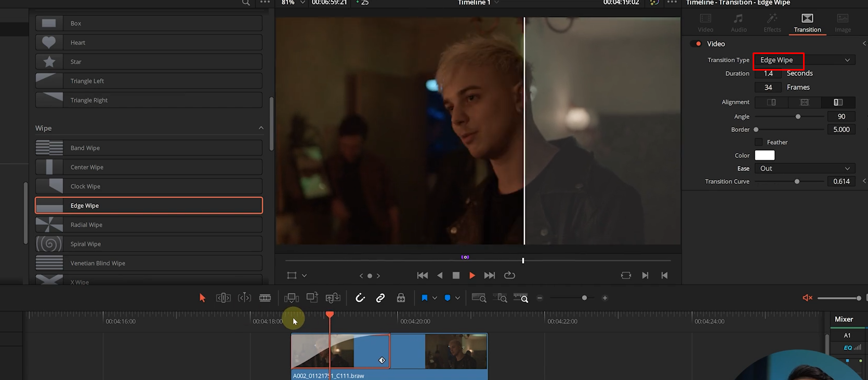Set alignment to end on edit
The height and width of the screenshot is (380, 868).
click(771, 102)
